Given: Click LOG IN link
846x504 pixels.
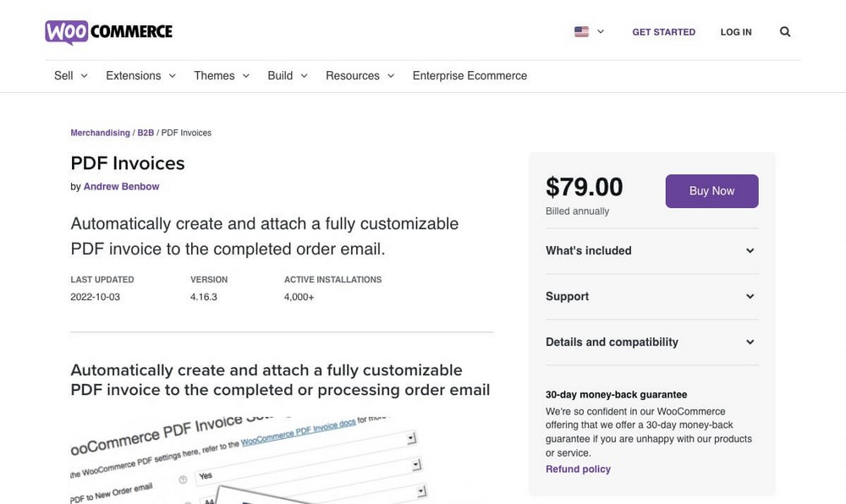Looking at the screenshot, I should coord(736,32).
